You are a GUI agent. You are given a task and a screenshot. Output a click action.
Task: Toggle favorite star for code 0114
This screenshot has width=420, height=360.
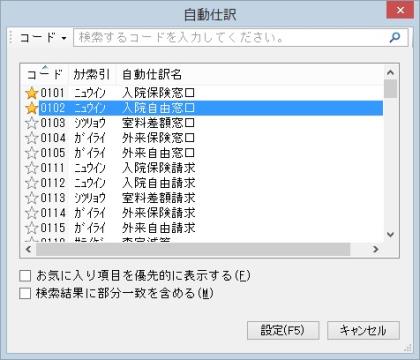tap(32, 213)
